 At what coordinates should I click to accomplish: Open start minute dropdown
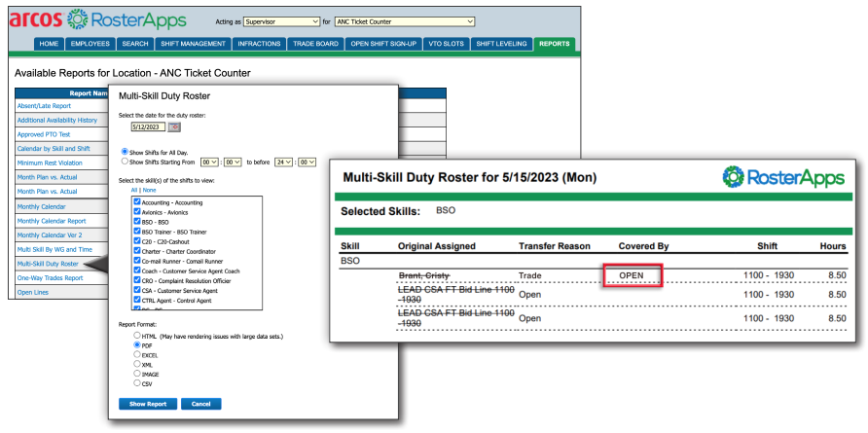click(x=233, y=162)
